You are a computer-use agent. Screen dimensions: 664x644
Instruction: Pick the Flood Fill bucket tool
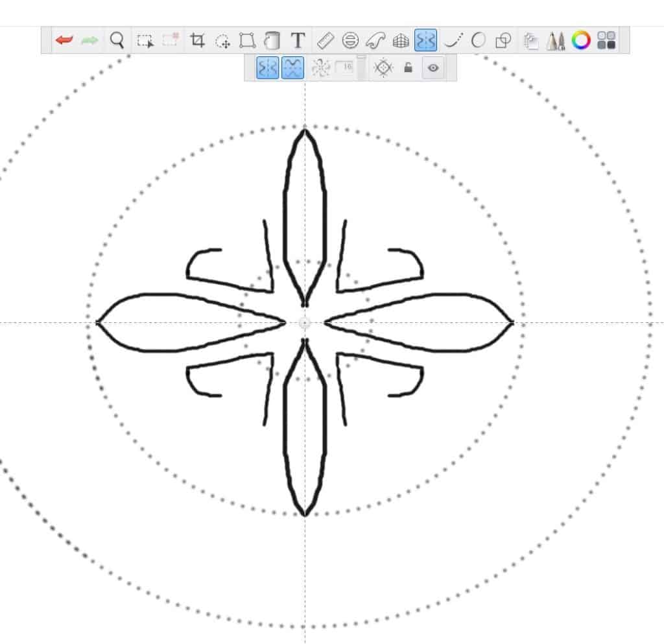click(272, 41)
